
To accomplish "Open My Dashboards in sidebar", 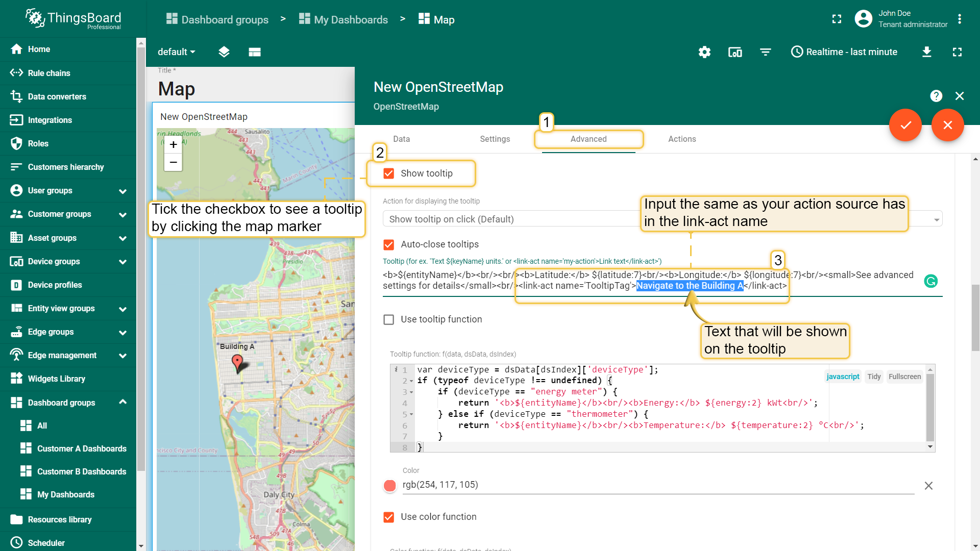I will click(x=68, y=494).
